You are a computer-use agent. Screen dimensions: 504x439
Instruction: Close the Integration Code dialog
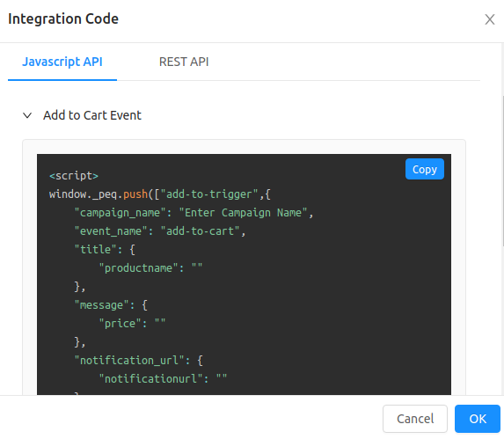pyautogui.click(x=490, y=19)
